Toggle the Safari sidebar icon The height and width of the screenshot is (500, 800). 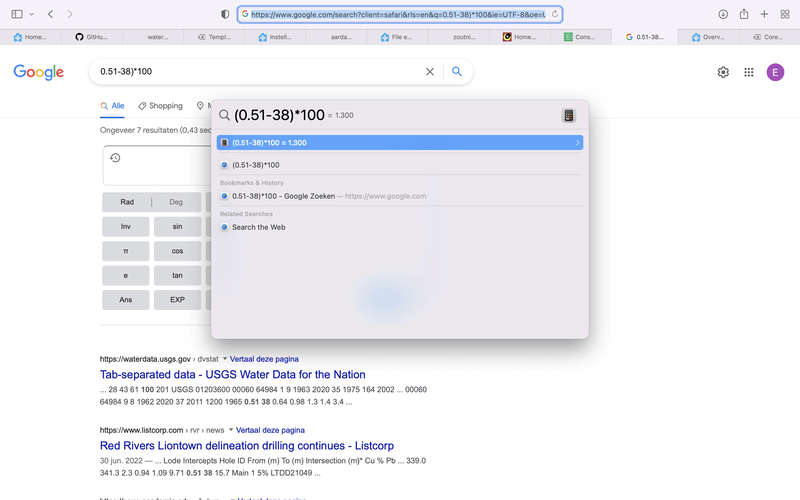coord(17,14)
